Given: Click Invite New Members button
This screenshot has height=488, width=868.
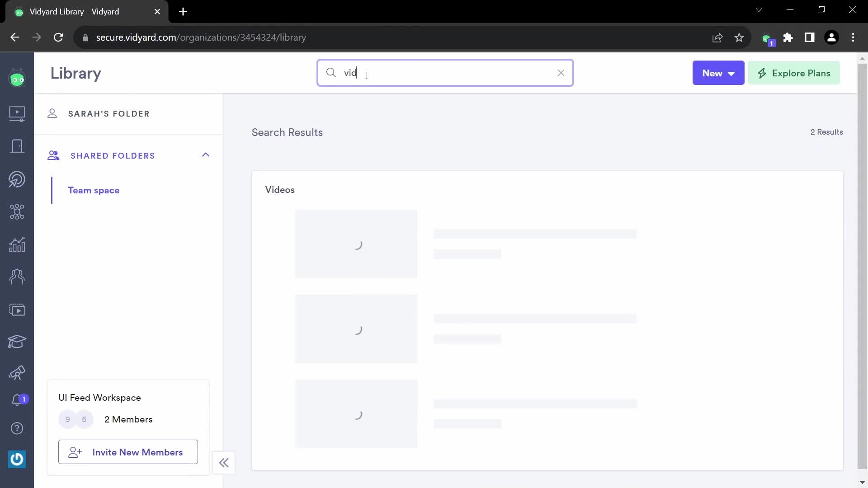Looking at the screenshot, I should (128, 452).
